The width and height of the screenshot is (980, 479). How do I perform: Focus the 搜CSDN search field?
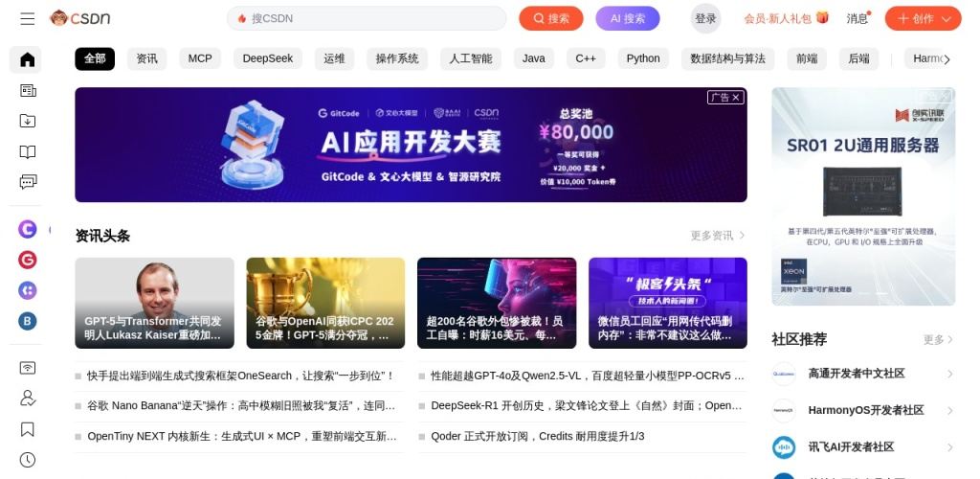[367, 19]
